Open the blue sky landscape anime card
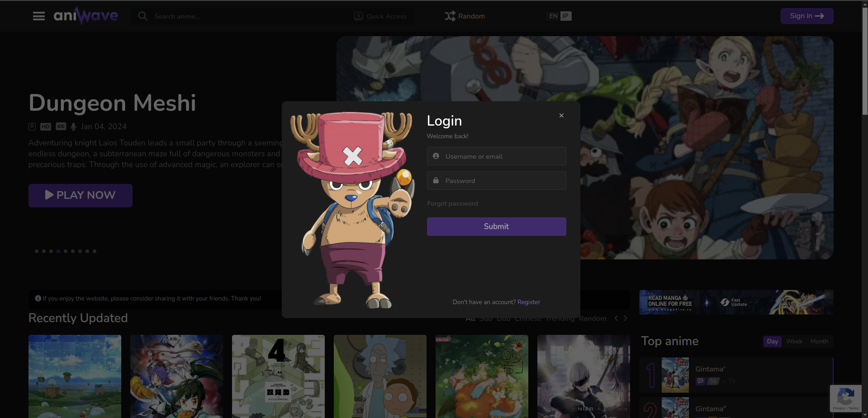Screen dimensions: 868x418 tap(75, 376)
